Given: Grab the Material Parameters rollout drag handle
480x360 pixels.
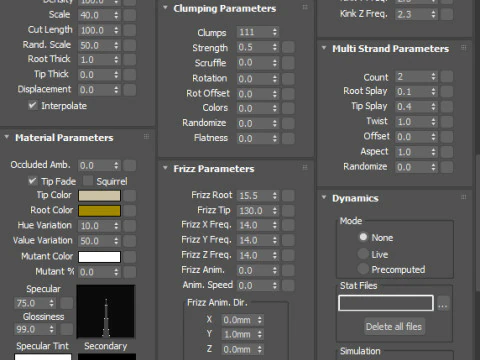Looking at the screenshot, I should (146, 137).
